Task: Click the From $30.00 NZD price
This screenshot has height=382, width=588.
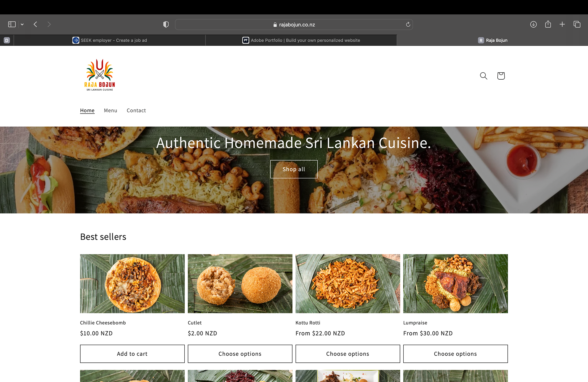Action: (428, 333)
